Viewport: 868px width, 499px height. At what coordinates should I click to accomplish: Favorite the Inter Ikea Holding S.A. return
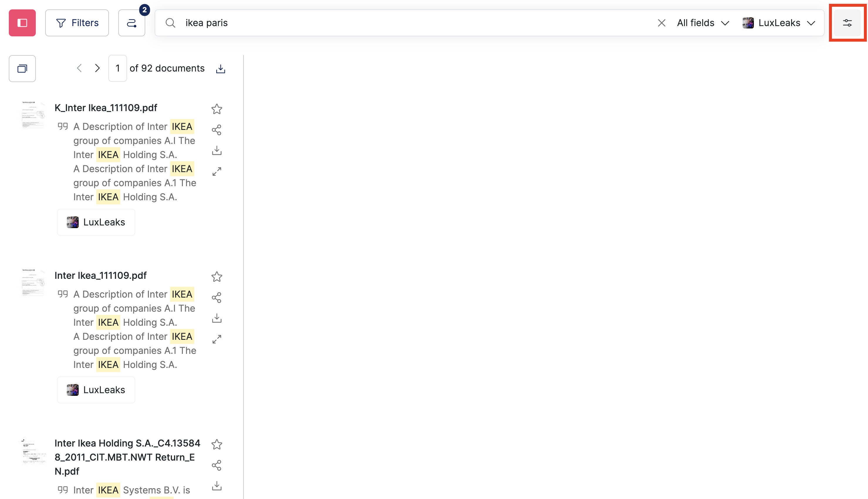point(217,444)
